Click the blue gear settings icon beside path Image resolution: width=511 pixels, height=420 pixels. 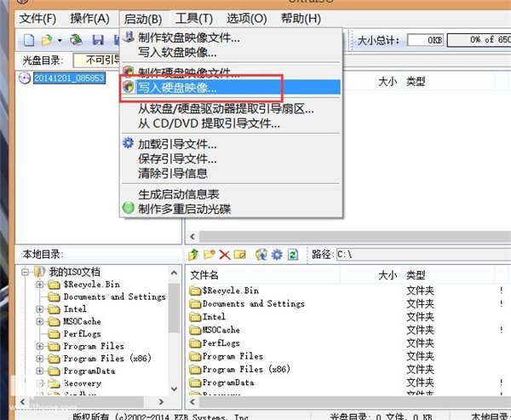coord(277,255)
